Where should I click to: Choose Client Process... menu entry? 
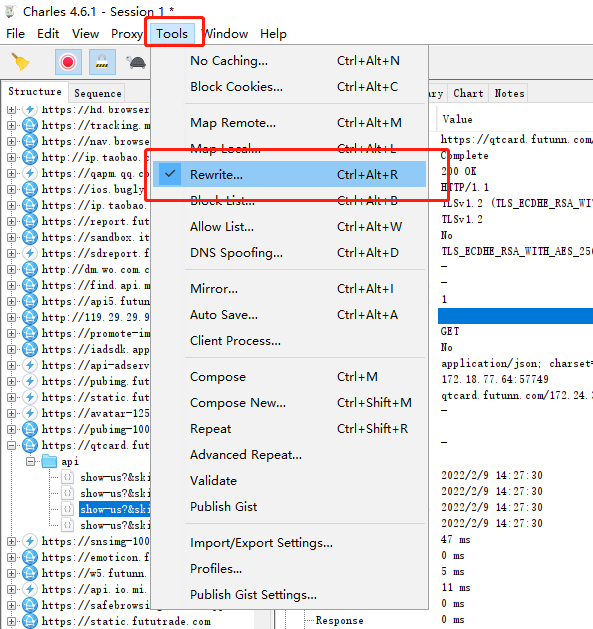[x=289, y=341]
